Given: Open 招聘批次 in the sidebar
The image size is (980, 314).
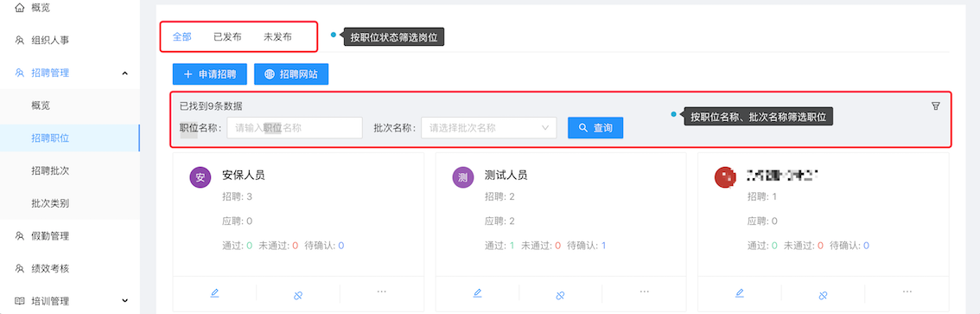Looking at the screenshot, I should tap(50, 170).
